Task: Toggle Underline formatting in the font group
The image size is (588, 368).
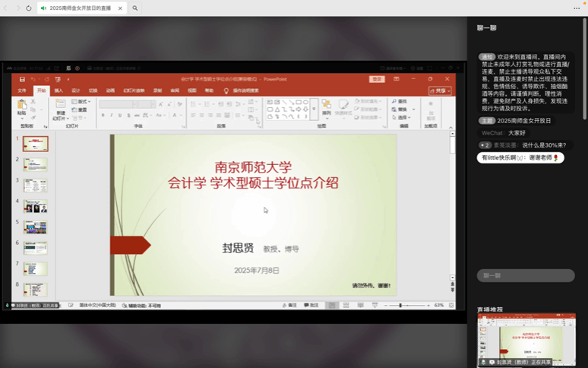Action: (x=119, y=116)
